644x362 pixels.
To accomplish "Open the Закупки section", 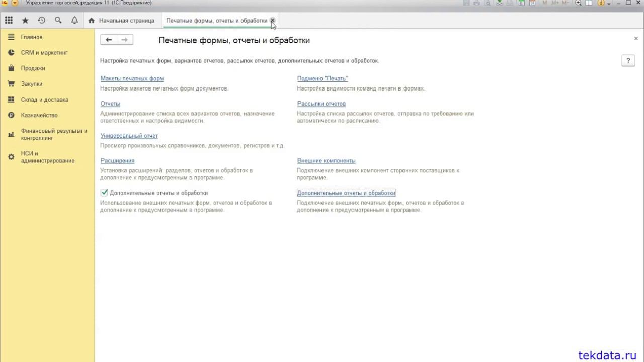I will pos(32,84).
